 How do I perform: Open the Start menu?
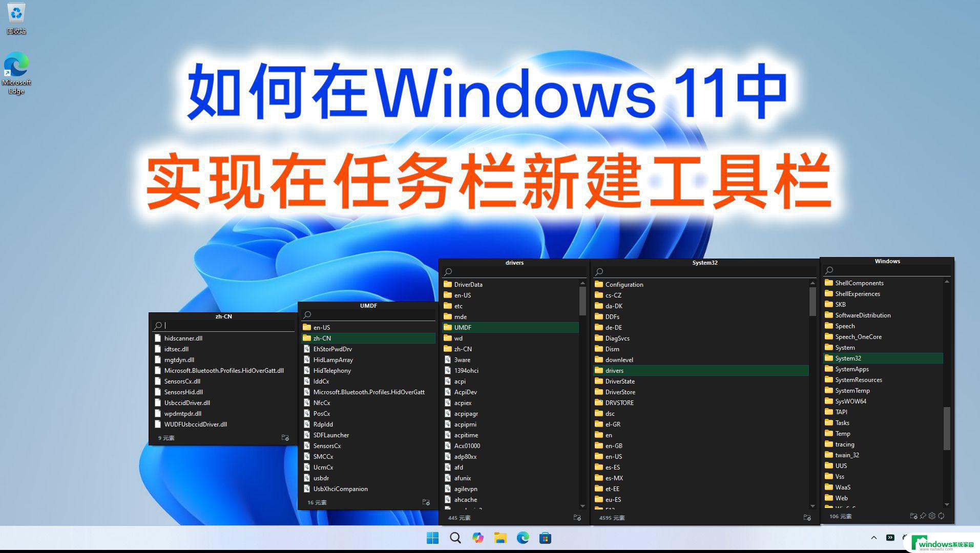point(432,538)
